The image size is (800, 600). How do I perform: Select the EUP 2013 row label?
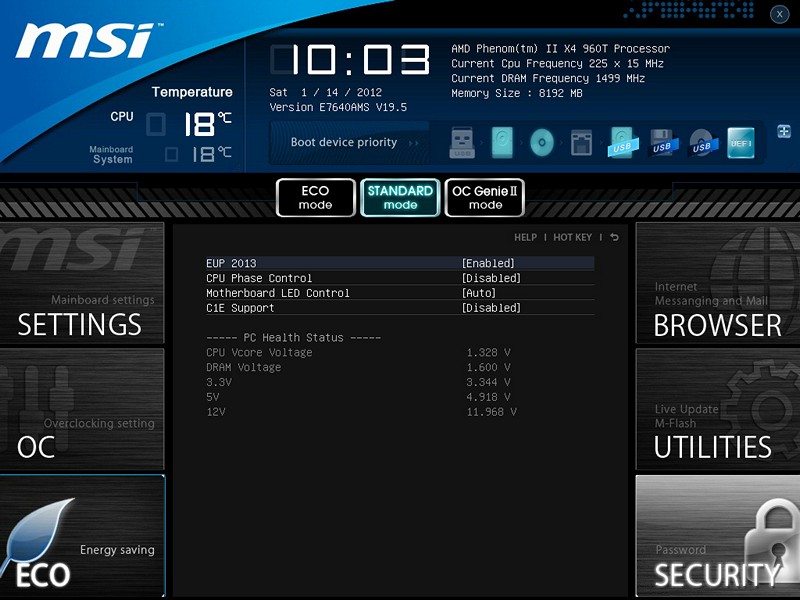[x=231, y=263]
